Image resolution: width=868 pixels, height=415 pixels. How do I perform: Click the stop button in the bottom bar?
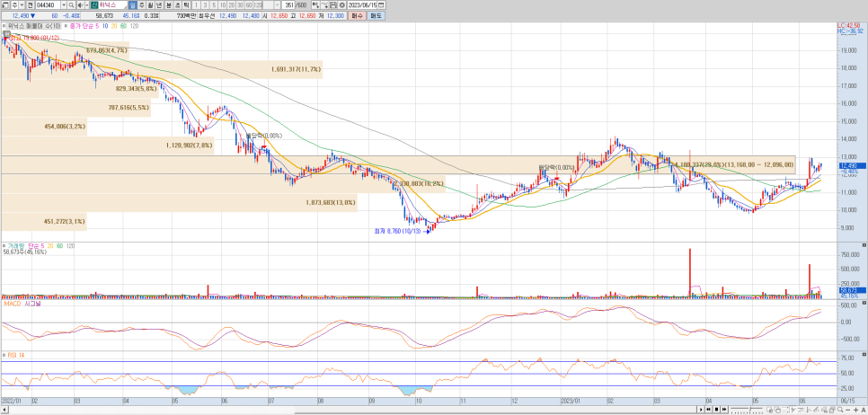click(x=716, y=410)
